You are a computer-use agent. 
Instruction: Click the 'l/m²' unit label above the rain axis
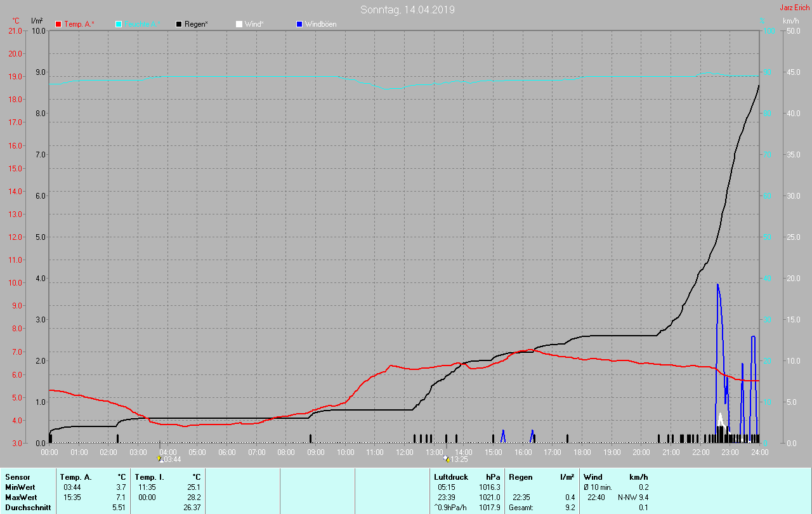[x=37, y=21]
